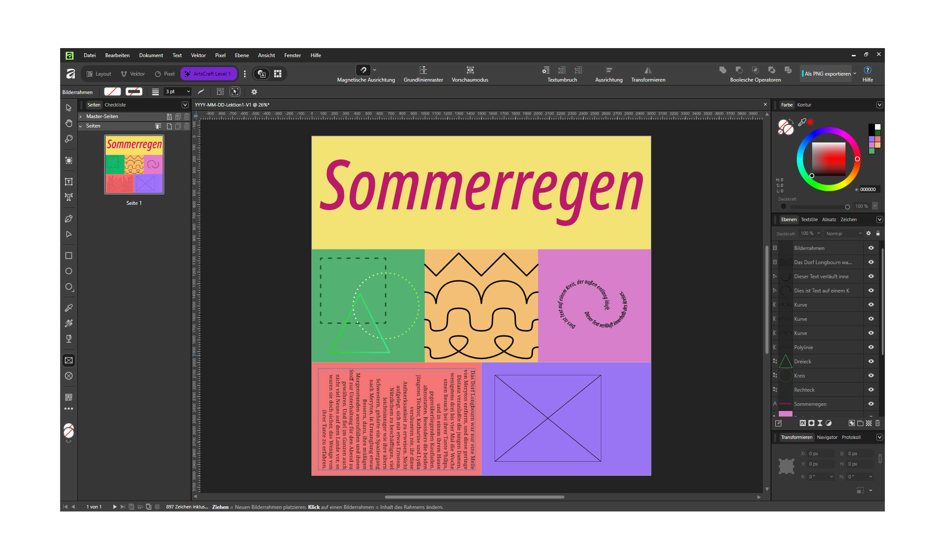The height and width of the screenshot is (560, 945).
Task: Hide the Polylinie layer
Action: tap(871, 347)
